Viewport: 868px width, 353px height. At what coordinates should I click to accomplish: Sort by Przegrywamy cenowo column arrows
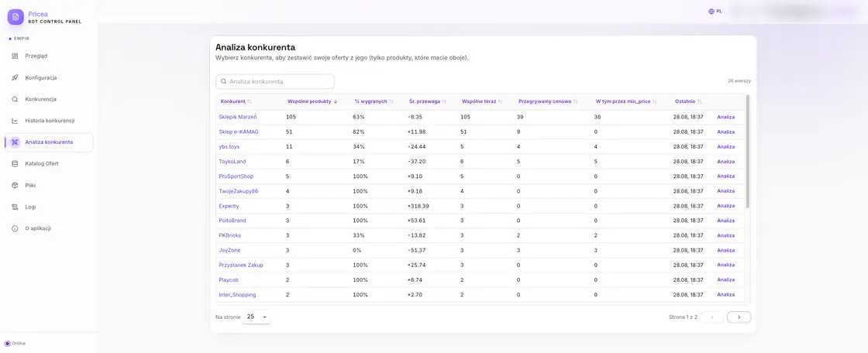575,102
